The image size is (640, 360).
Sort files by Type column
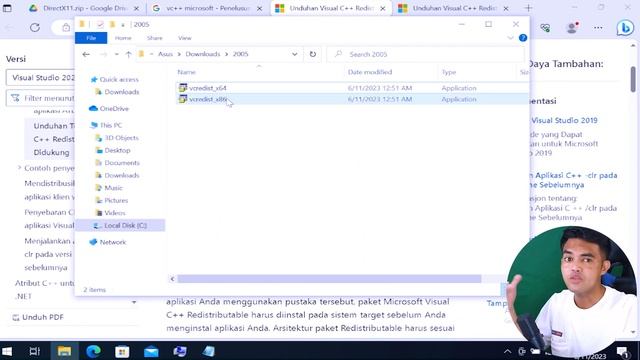449,72
